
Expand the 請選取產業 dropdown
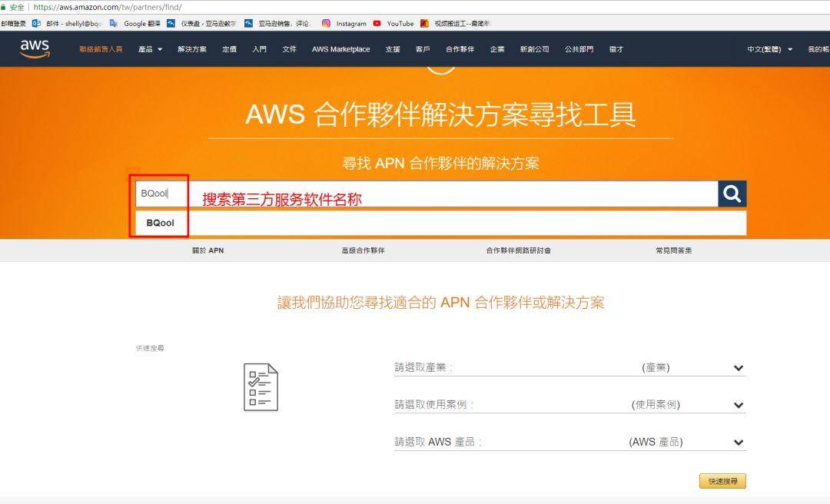point(570,367)
